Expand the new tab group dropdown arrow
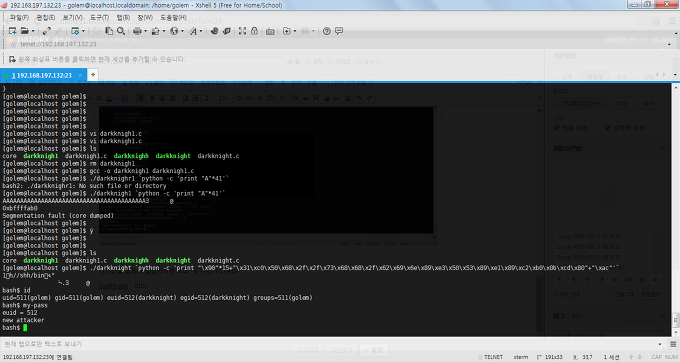Image resolution: width=680 pixels, height=362 pixels. pyautogui.click(x=295, y=31)
